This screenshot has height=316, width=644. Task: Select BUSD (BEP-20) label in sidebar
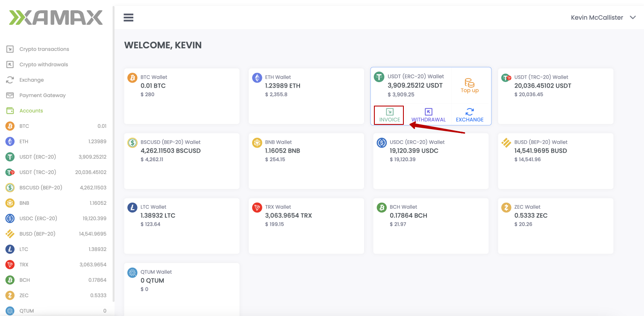tap(38, 234)
